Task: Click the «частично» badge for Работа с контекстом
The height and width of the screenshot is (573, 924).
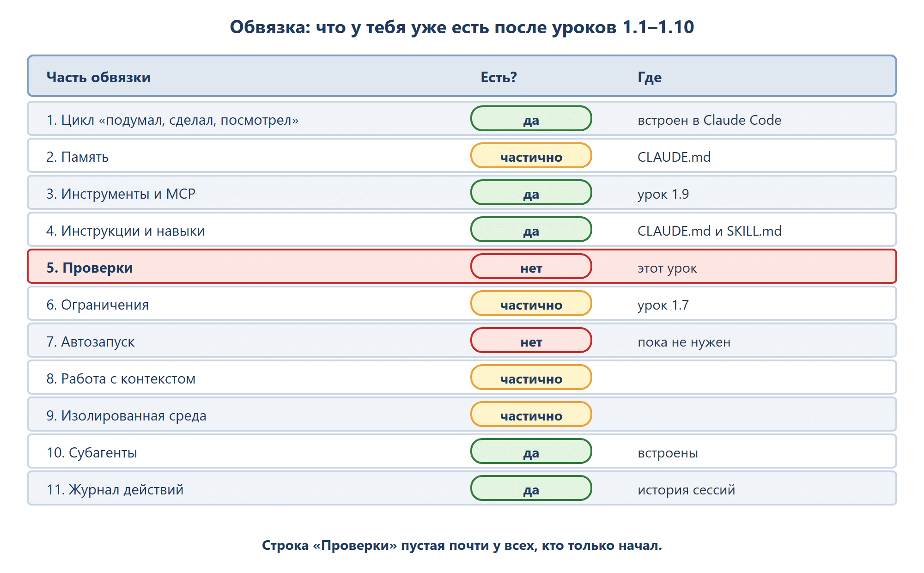Action: click(x=531, y=378)
